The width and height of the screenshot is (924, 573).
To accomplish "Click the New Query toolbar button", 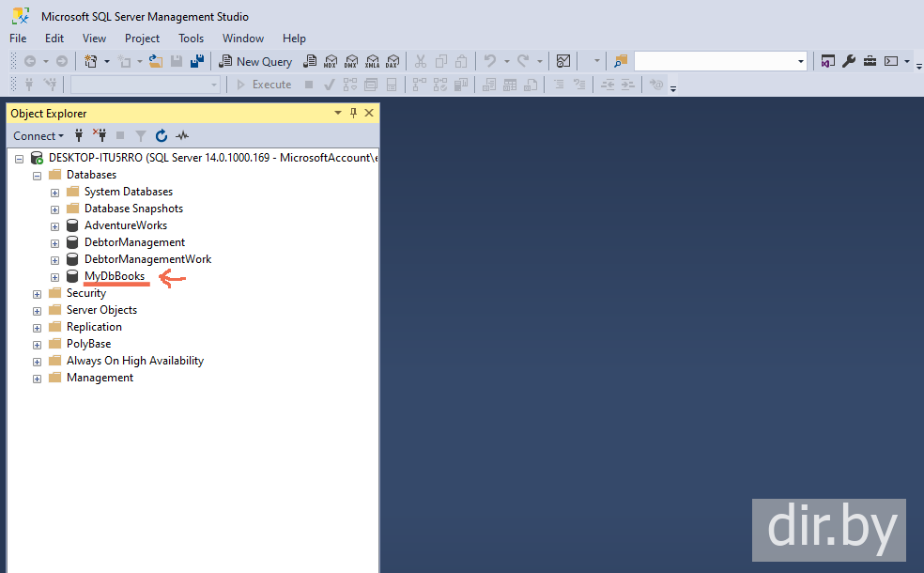I will point(255,61).
